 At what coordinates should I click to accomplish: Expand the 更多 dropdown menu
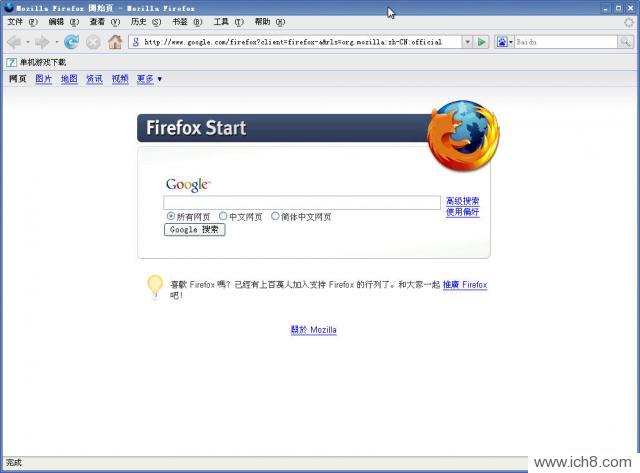coord(160,79)
